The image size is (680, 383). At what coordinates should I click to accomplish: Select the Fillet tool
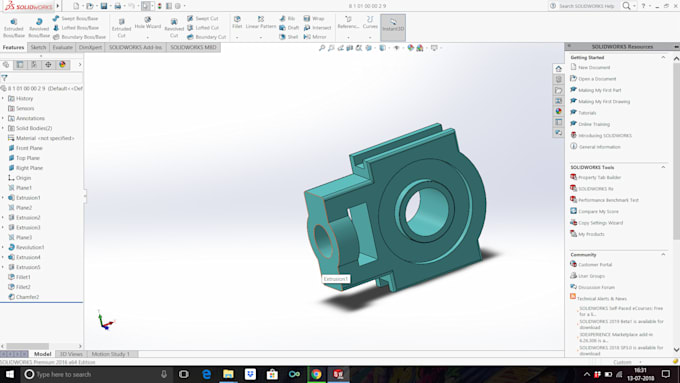click(237, 23)
